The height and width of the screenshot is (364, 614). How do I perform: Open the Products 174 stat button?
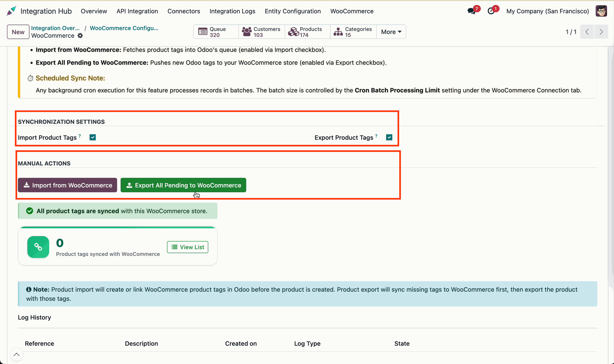click(307, 32)
